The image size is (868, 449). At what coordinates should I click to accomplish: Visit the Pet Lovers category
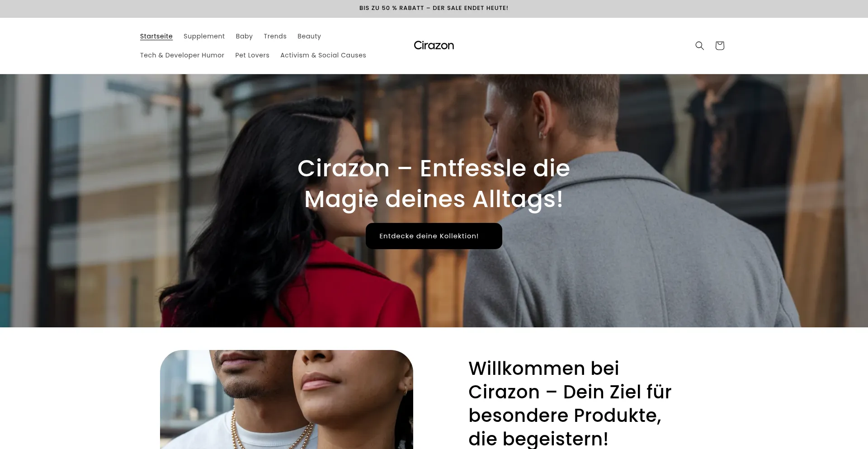click(252, 55)
